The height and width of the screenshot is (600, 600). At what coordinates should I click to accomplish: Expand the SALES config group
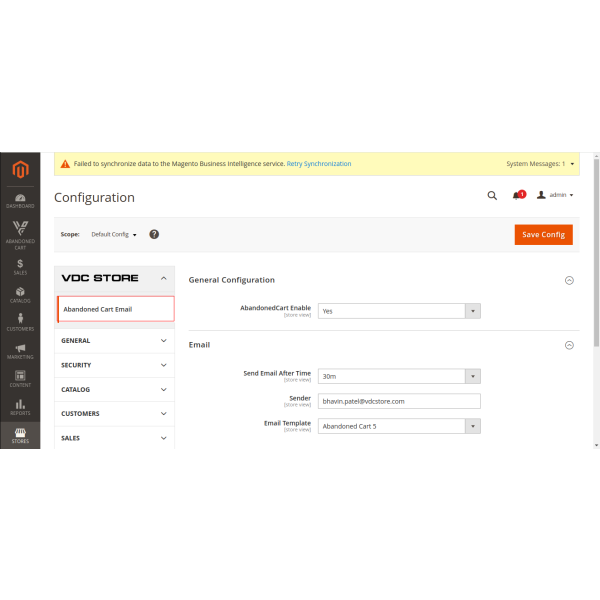point(114,438)
